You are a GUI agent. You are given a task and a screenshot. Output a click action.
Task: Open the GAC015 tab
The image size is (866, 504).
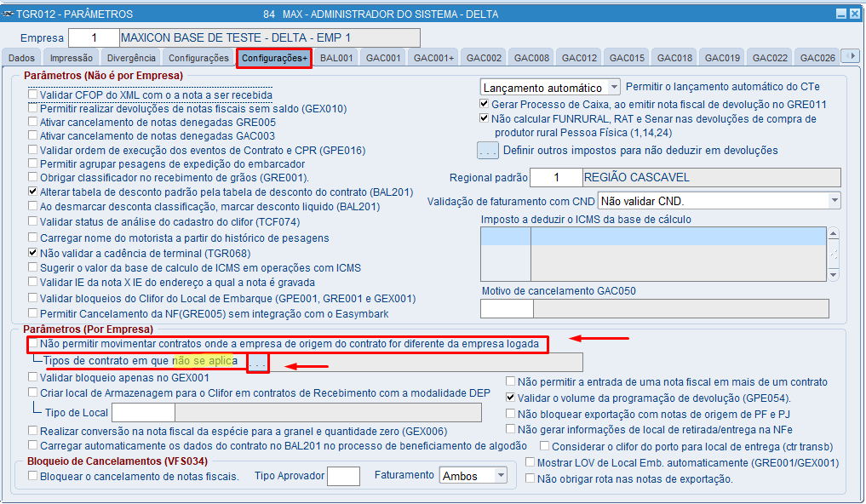coord(627,58)
